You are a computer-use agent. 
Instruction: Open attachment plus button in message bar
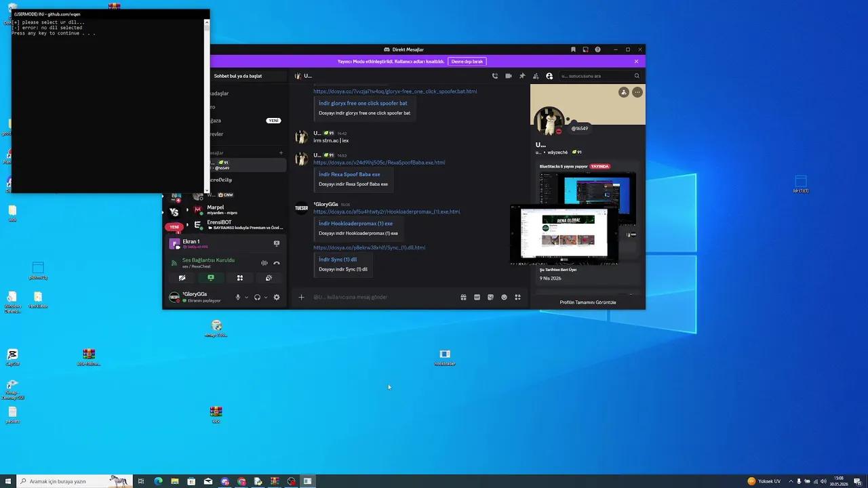tap(302, 297)
